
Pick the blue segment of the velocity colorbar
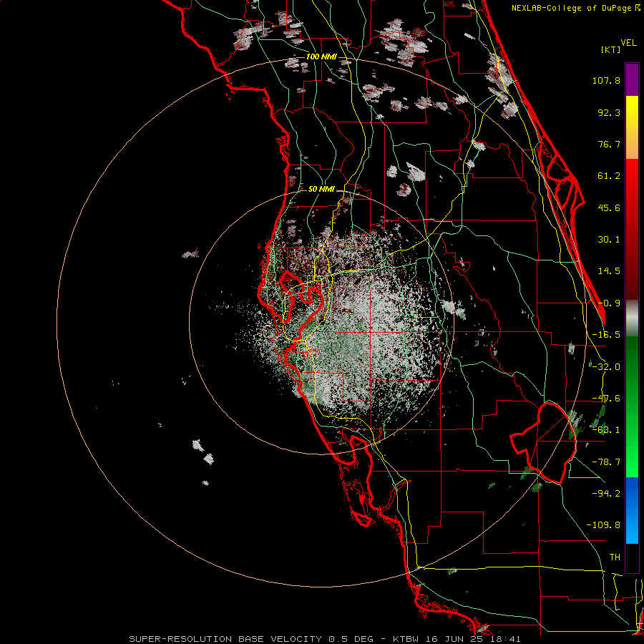pyautogui.click(x=632, y=510)
